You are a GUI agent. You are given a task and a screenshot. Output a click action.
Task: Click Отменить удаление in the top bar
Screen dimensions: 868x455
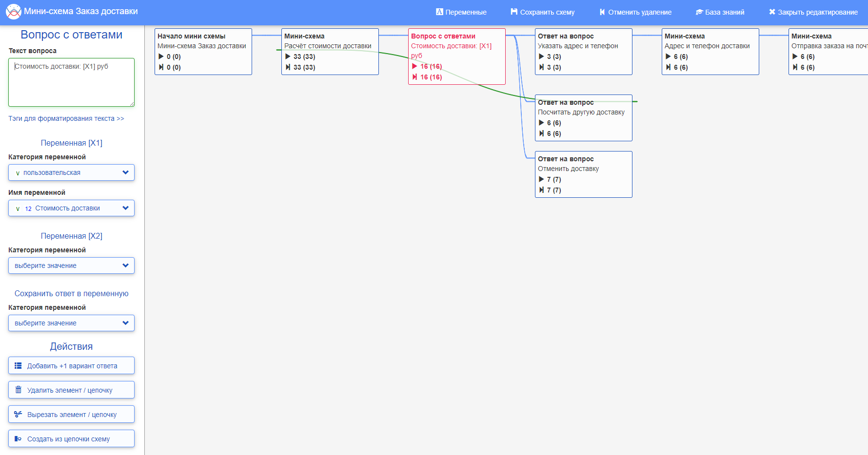tap(635, 12)
